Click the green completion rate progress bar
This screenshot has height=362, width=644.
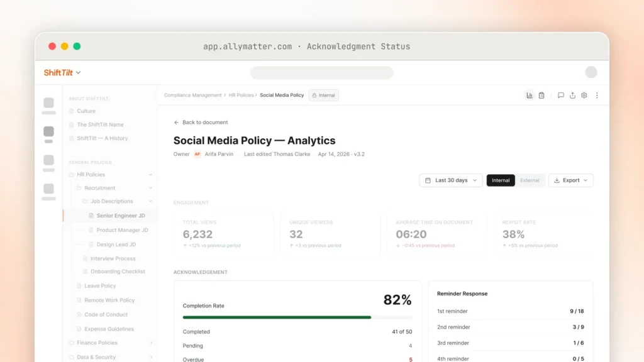pos(277,317)
